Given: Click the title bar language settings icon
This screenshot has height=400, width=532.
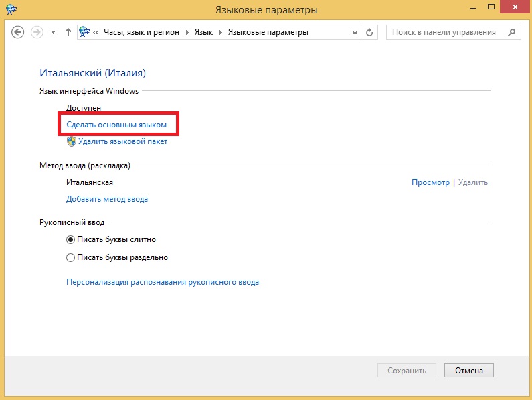Looking at the screenshot, I should (x=11, y=9).
